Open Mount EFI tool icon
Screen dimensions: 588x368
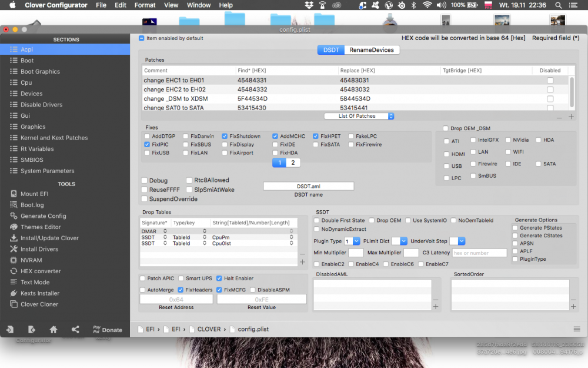click(x=14, y=194)
